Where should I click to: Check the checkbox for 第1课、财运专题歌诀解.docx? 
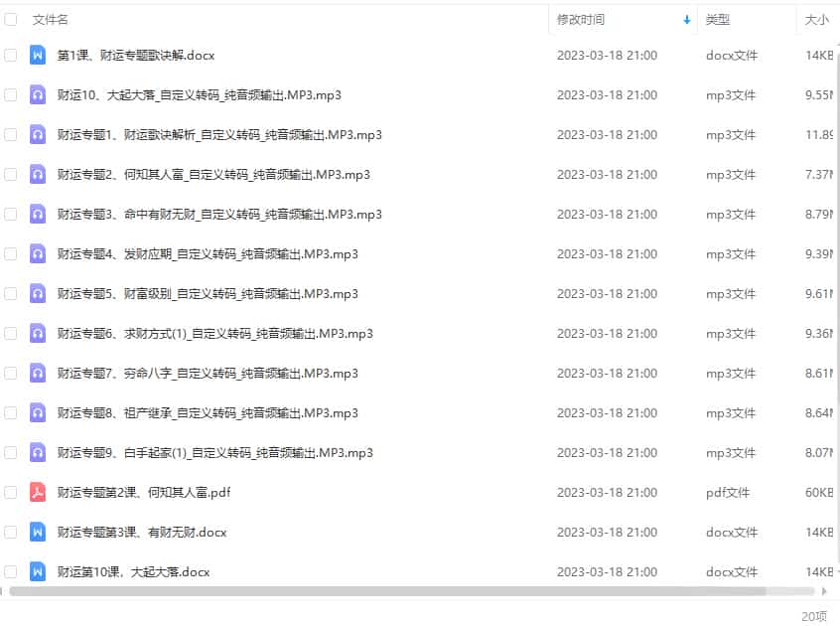[10, 56]
